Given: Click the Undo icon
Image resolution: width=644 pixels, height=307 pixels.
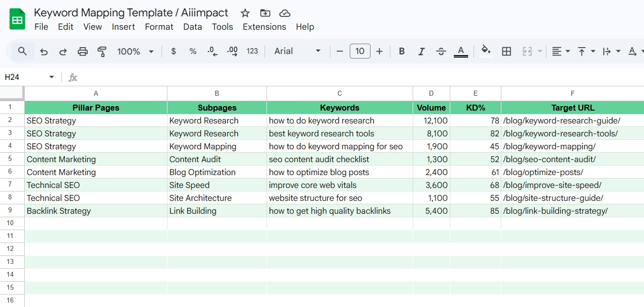Looking at the screenshot, I should 43,51.
